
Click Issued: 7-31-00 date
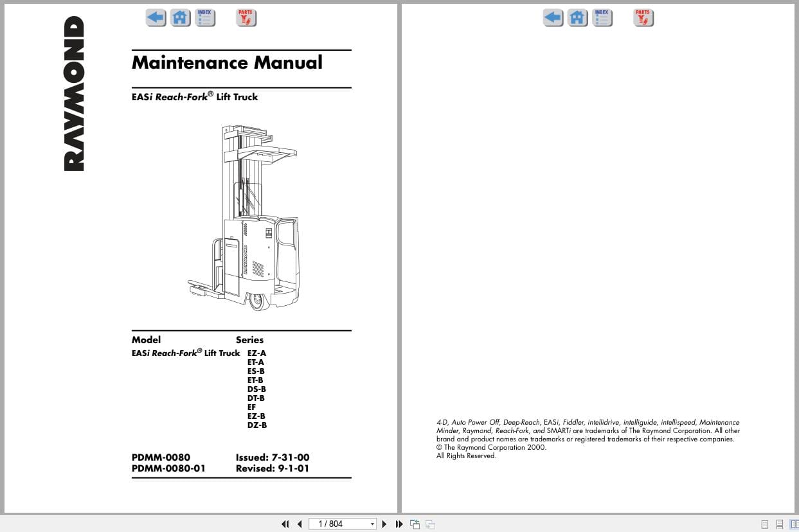273,457
